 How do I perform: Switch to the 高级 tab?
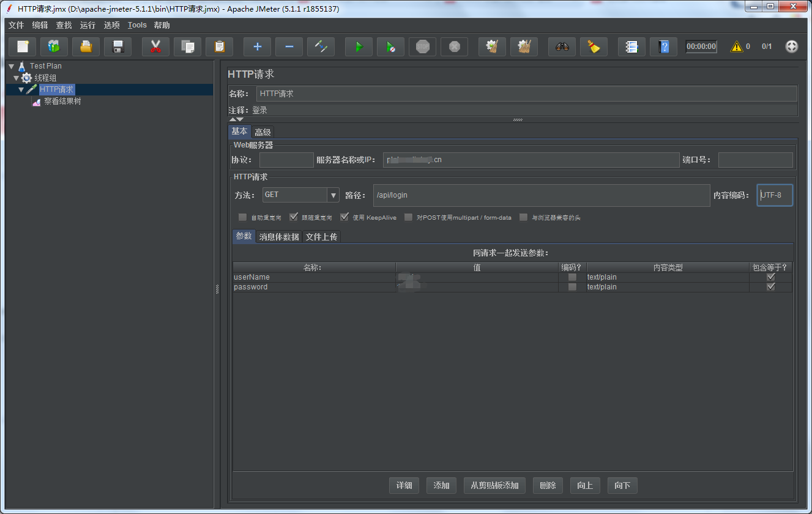point(263,132)
